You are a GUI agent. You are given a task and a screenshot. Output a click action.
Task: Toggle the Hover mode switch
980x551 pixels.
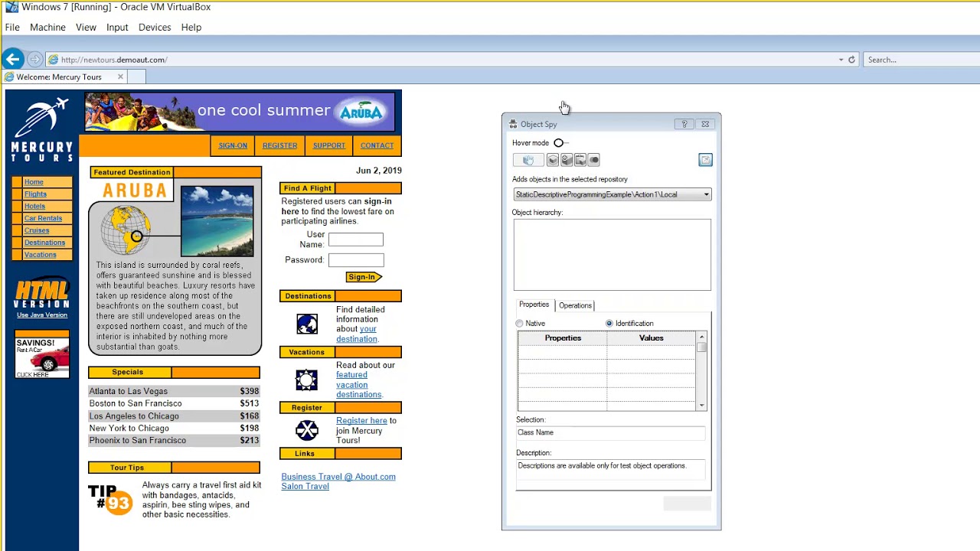click(x=560, y=143)
